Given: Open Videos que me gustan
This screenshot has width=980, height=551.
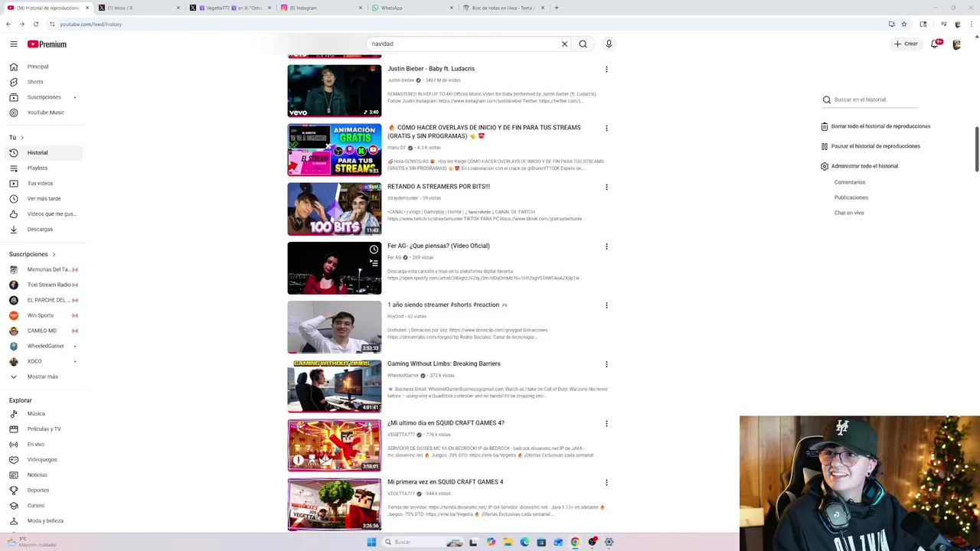Looking at the screenshot, I should coord(43,214).
